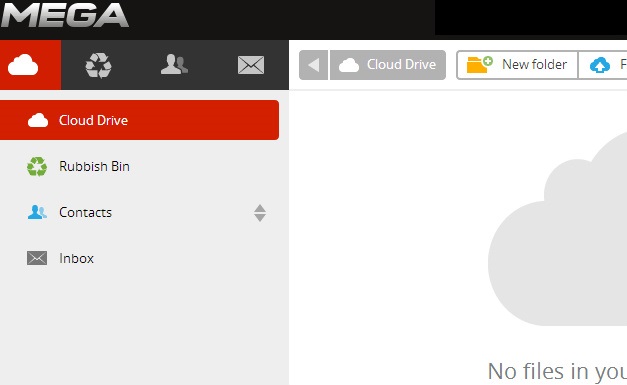Image resolution: width=627 pixels, height=385 pixels.
Task: Click the Cloud Drive breadcrumb
Action: point(388,65)
